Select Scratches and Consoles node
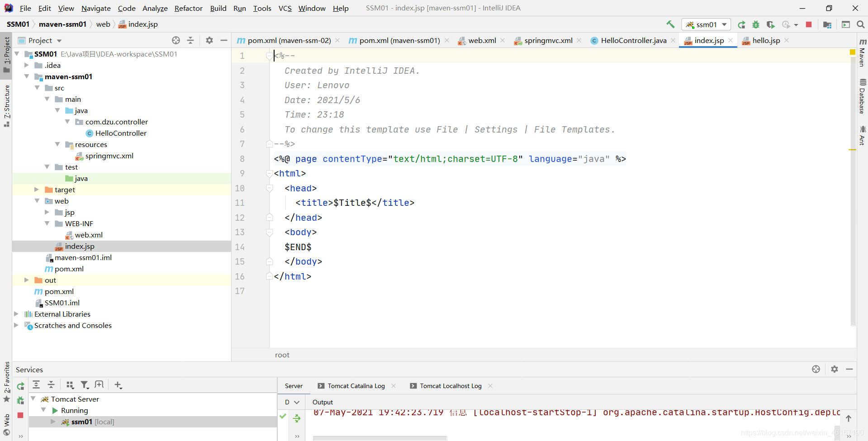 tap(73, 325)
